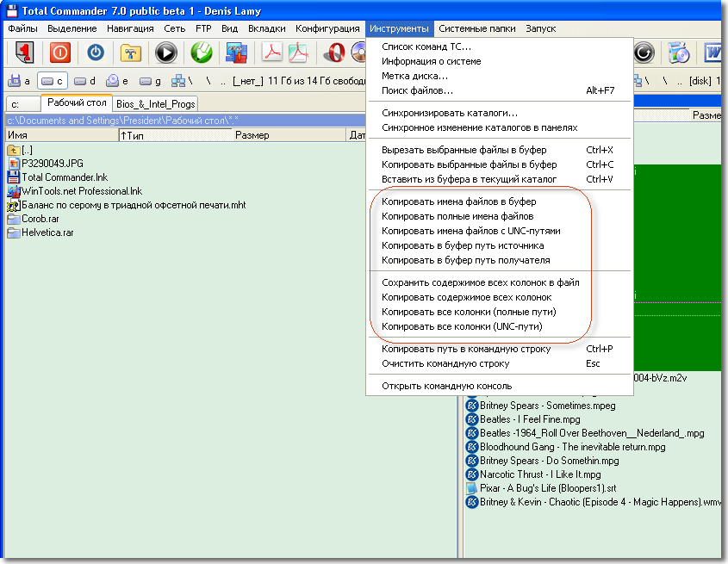Viewport: 728px width, 564px height.
Task: Open the 'Вкладки' menu
Action: pyautogui.click(x=266, y=28)
